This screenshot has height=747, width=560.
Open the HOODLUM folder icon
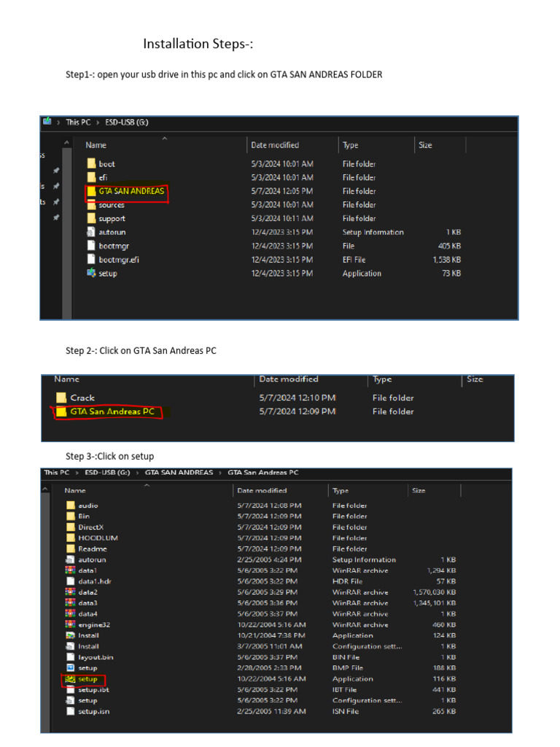tap(71, 538)
